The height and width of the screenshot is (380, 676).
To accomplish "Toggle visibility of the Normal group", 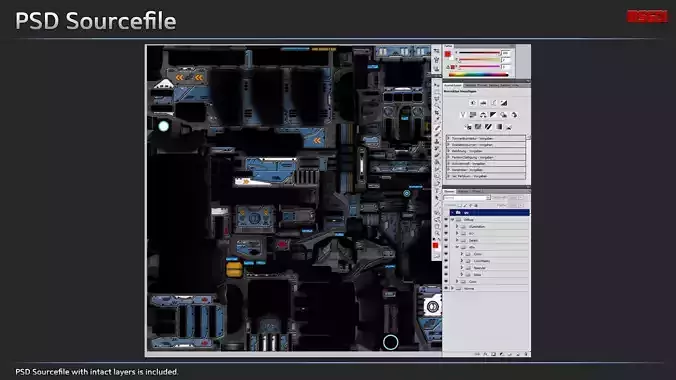I will pyautogui.click(x=446, y=288).
